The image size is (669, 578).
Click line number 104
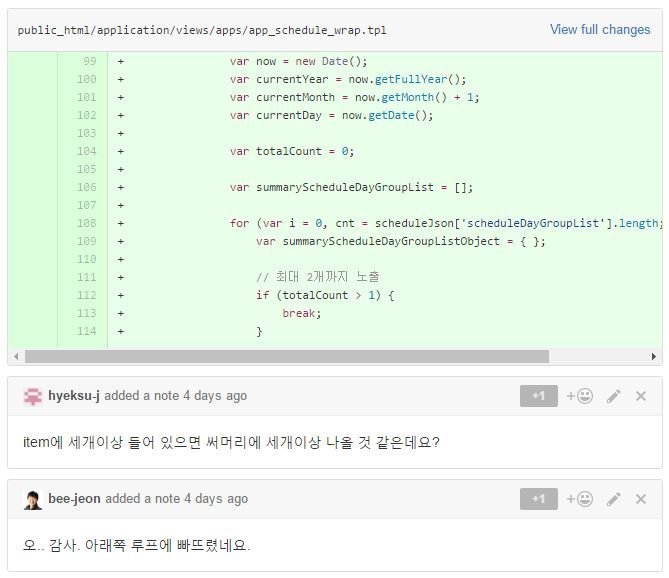coord(87,151)
